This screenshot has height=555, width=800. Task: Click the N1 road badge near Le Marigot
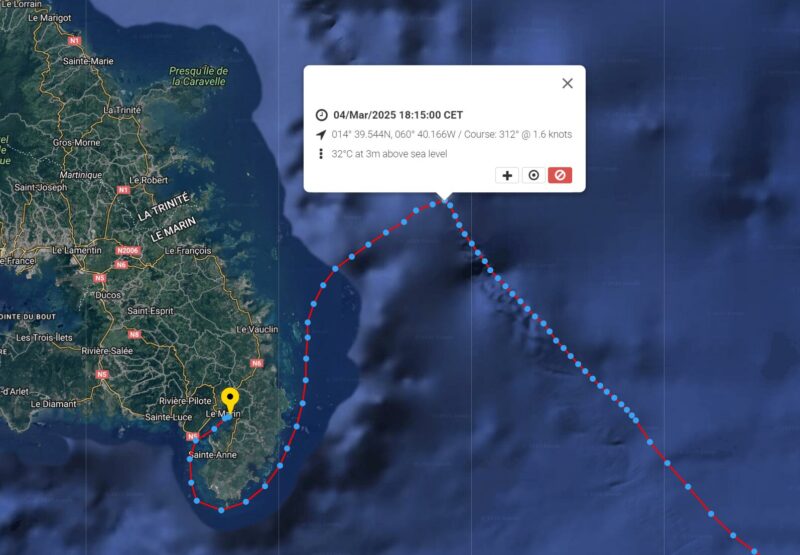pyautogui.click(x=75, y=40)
